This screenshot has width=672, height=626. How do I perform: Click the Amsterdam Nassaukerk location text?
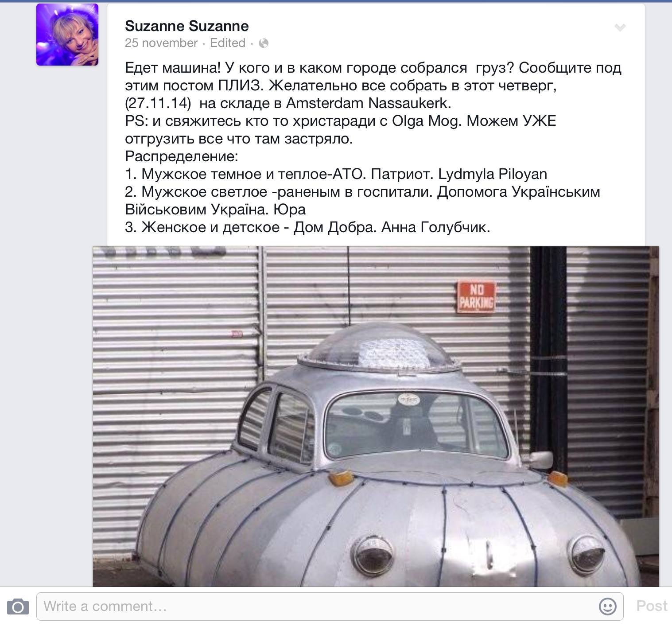click(x=369, y=103)
